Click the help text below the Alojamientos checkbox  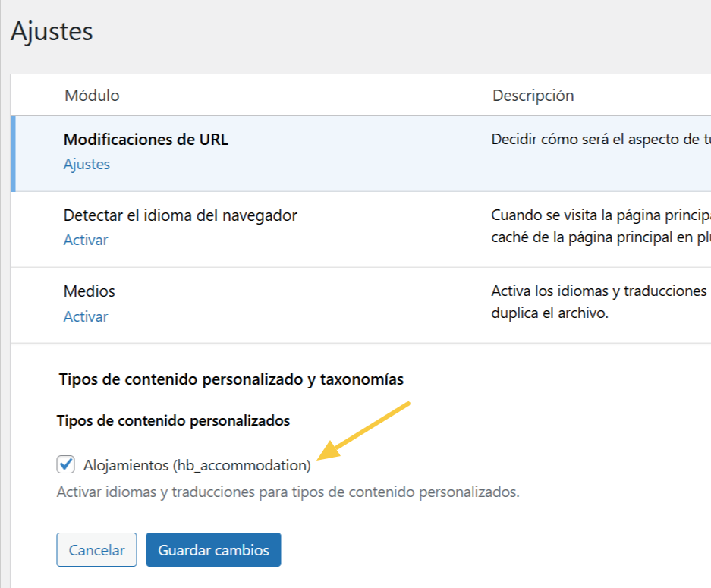(x=288, y=492)
